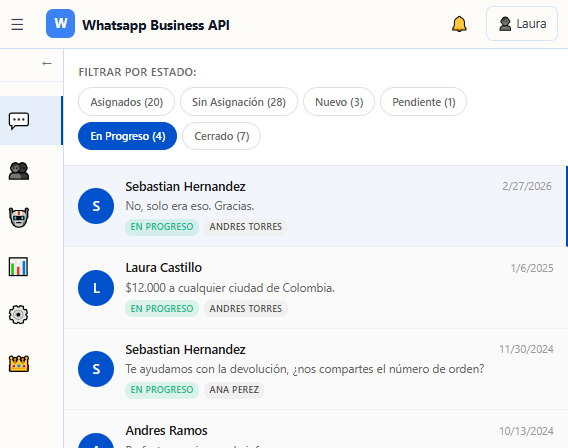This screenshot has width=568, height=448.
Task: Open Andres Ramos conversation
Action: pos(316,430)
